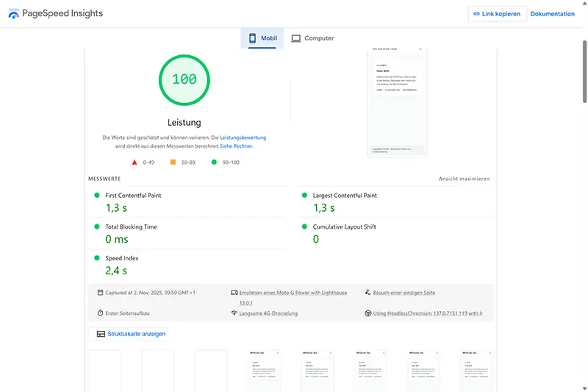The width and height of the screenshot is (588, 392).
Task: Open the Leistungsbewertung link
Action: pos(243,138)
